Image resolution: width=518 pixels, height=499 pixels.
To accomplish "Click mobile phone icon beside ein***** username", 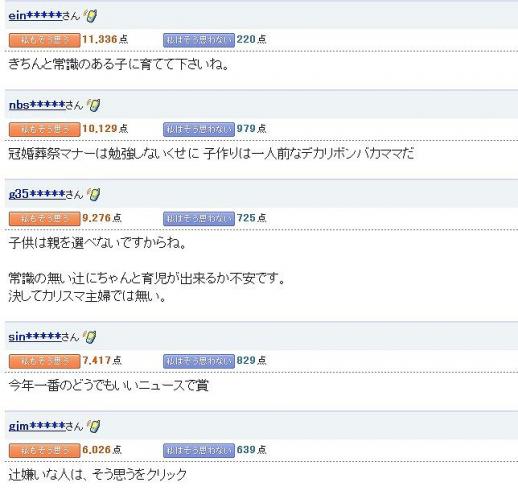I will (90, 16).
